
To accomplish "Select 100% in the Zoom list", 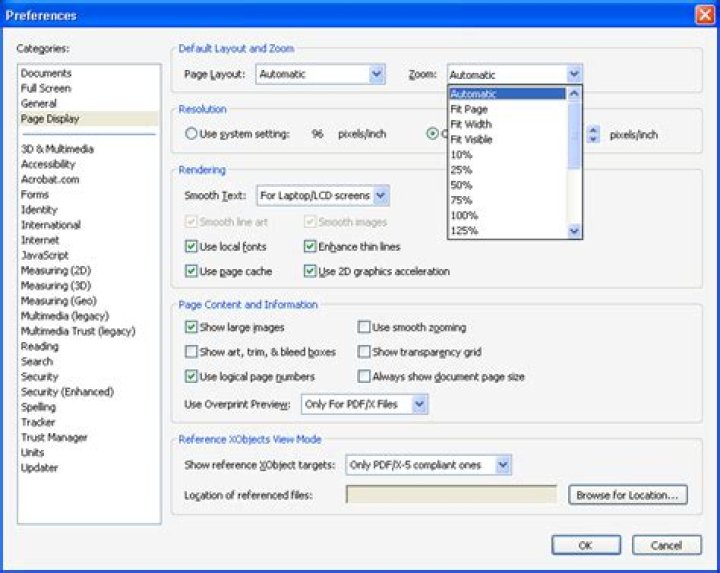I will point(507,215).
